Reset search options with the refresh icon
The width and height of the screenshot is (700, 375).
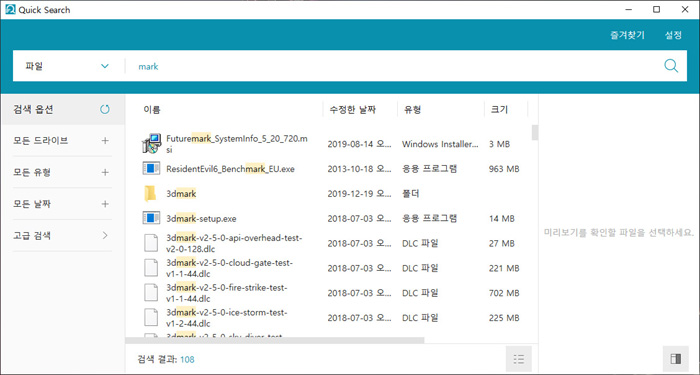(x=105, y=109)
